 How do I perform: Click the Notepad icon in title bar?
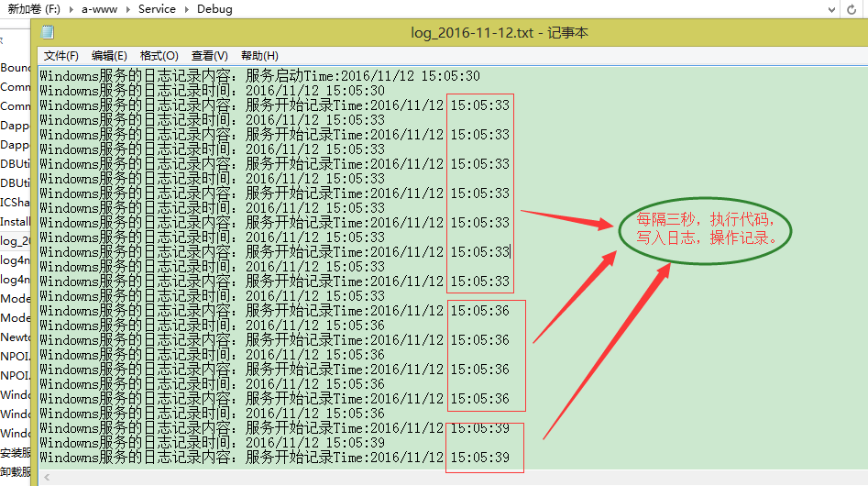click(x=48, y=33)
